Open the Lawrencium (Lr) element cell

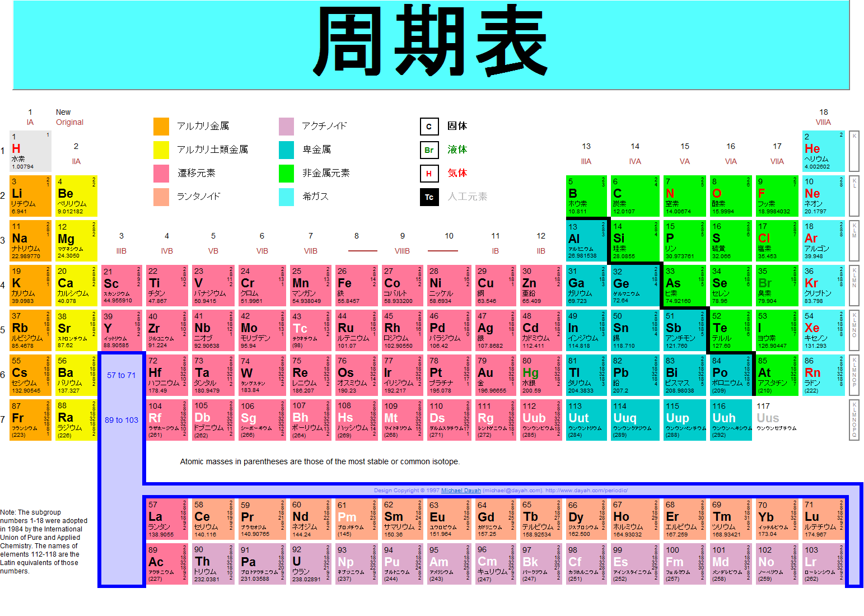click(x=823, y=564)
